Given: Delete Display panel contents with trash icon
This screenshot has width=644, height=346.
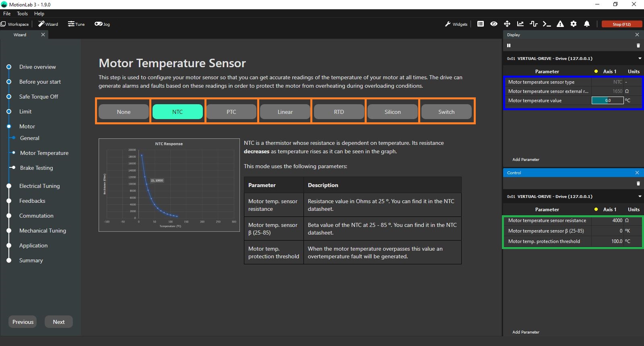Looking at the screenshot, I should click(x=638, y=45).
